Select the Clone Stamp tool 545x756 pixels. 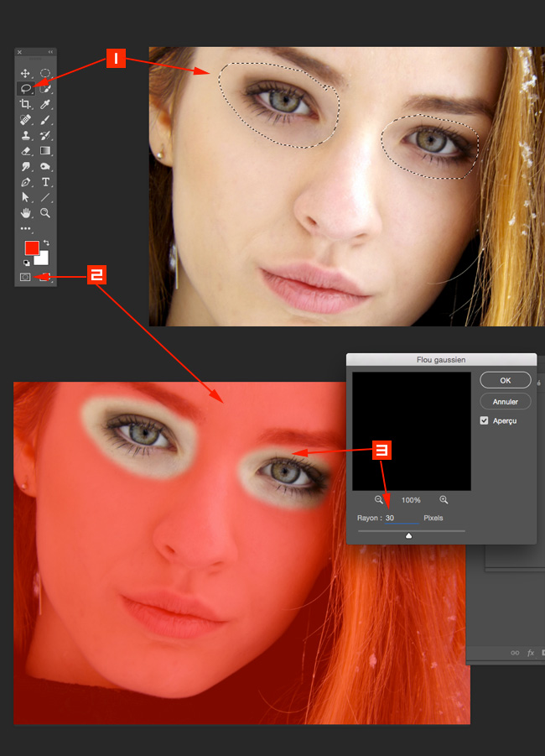pos(25,135)
